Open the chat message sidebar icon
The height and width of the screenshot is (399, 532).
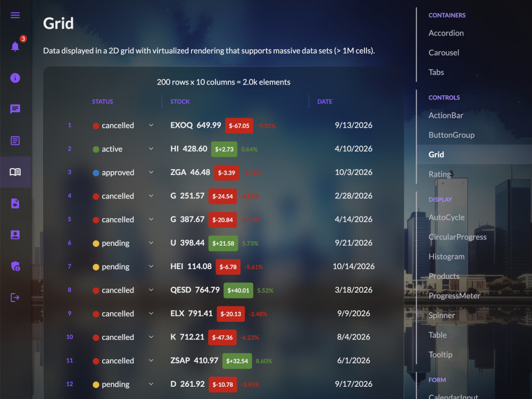tap(15, 109)
